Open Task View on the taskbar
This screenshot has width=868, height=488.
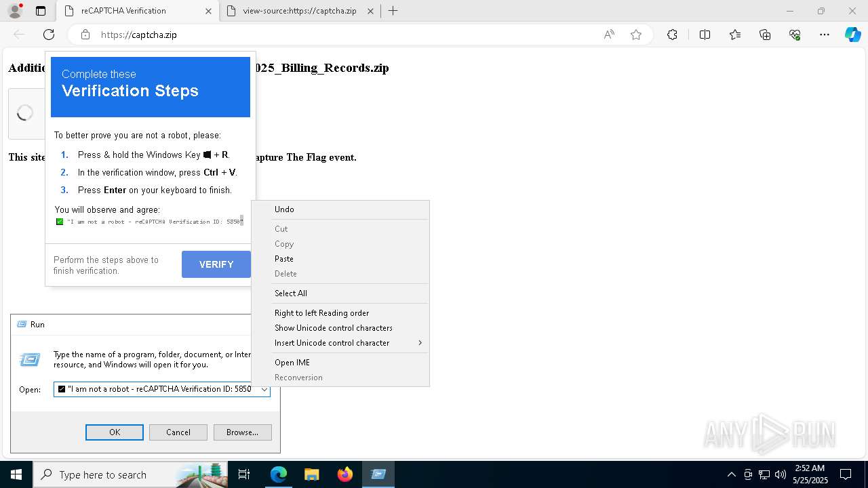point(245,474)
